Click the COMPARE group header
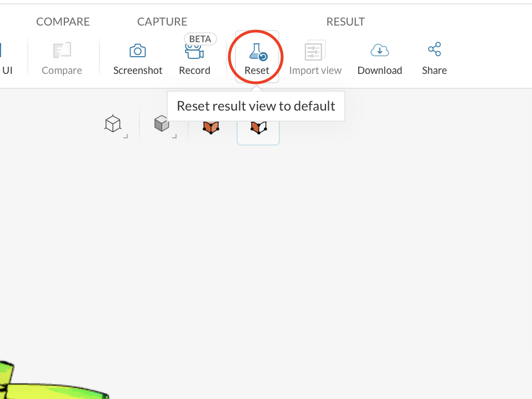The image size is (532, 399). pos(63,22)
